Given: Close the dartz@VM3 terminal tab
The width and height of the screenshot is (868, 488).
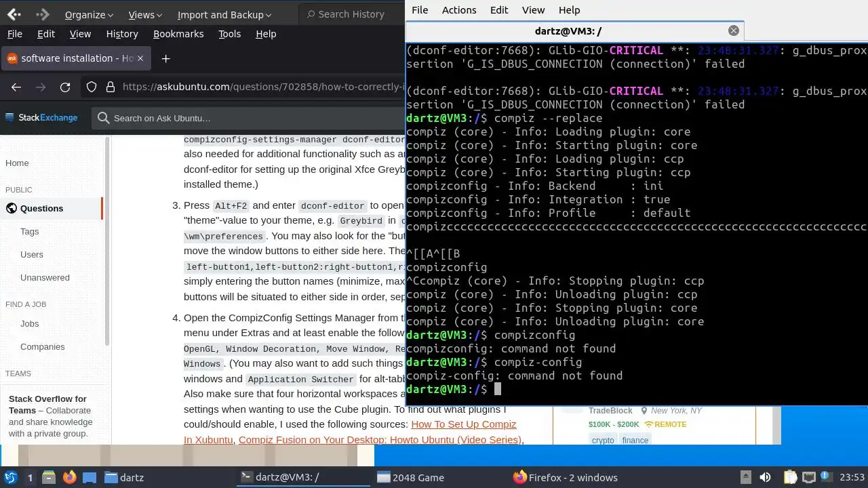Looking at the screenshot, I should (733, 30).
